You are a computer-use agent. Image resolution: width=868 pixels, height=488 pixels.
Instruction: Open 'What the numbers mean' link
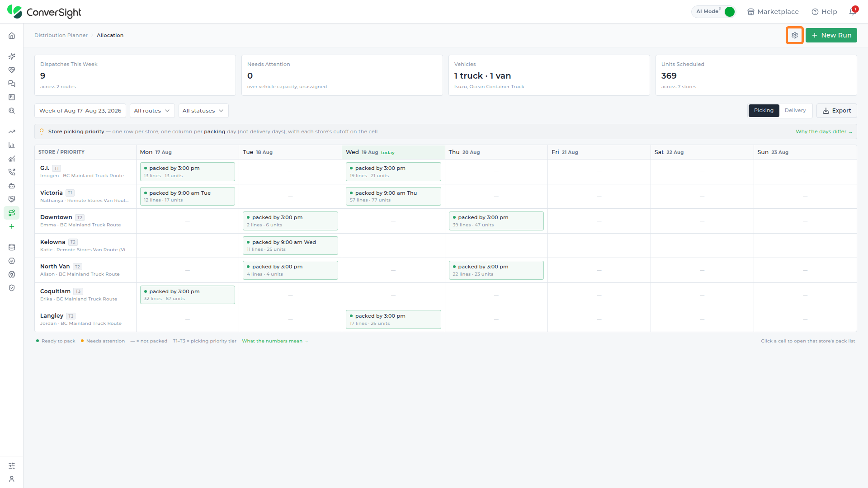[275, 341]
